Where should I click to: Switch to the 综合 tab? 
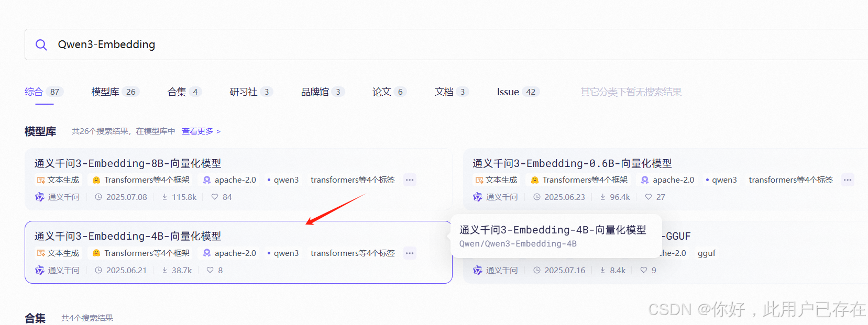[x=44, y=92]
